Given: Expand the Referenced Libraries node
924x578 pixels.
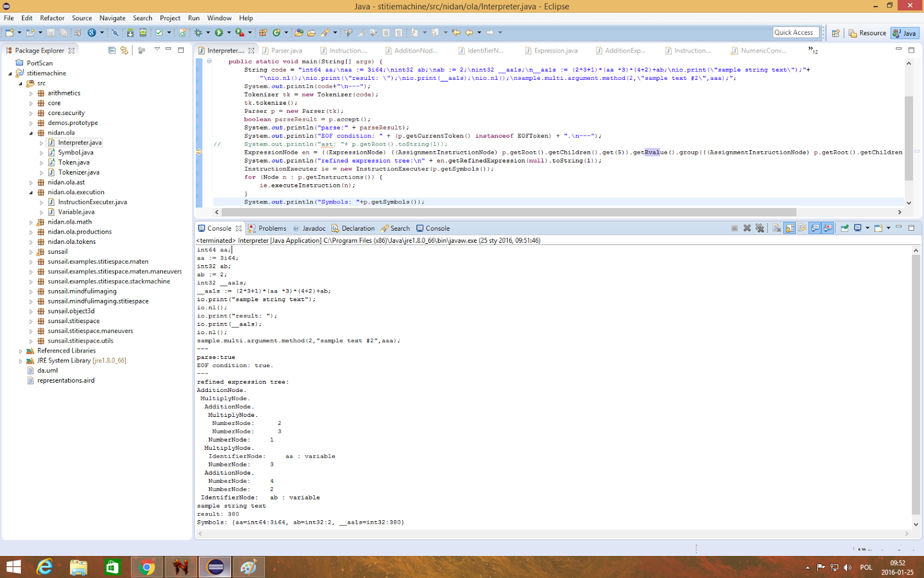Looking at the screenshot, I should tap(21, 351).
